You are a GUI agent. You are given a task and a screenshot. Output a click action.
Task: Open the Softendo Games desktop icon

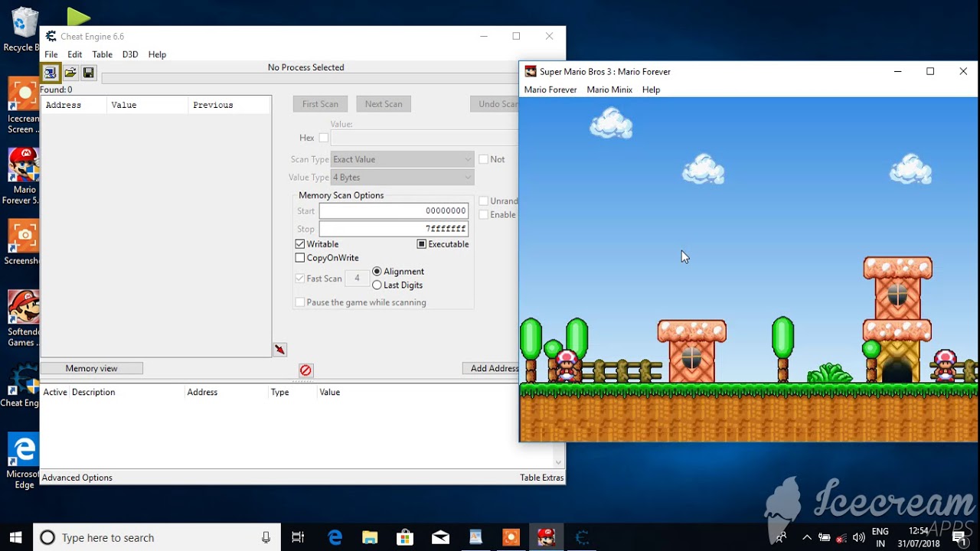pyautogui.click(x=23, y=319)
